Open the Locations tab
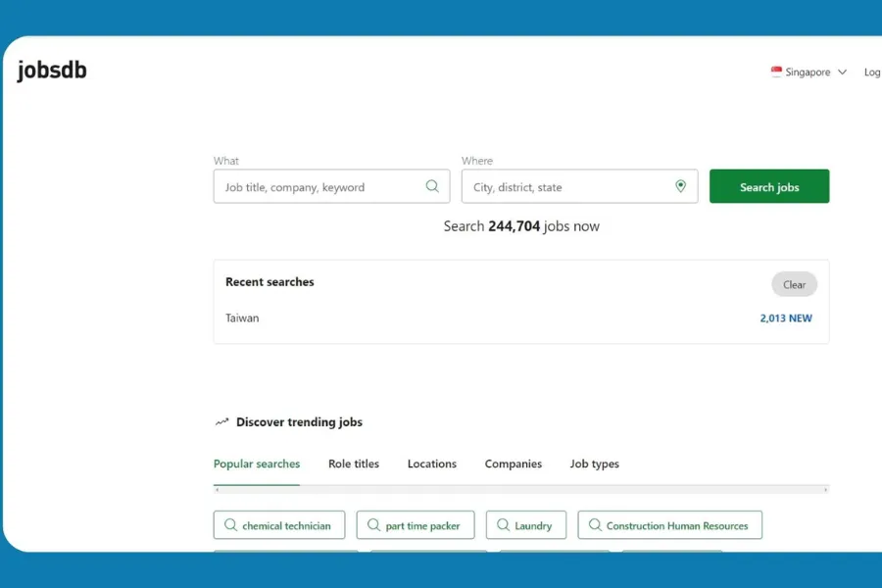The image size is (882, 588). pyautogui.click(x=432, y=464)
